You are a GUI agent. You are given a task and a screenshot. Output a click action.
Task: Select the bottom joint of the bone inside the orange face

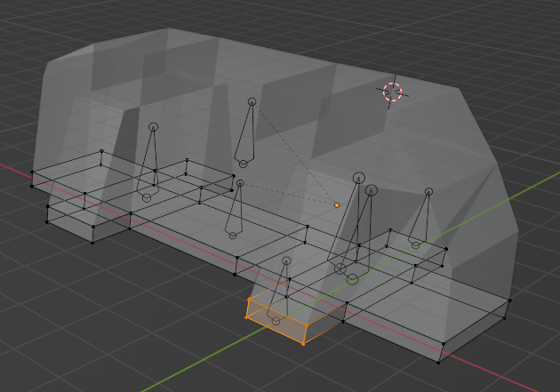pos(276,321)
